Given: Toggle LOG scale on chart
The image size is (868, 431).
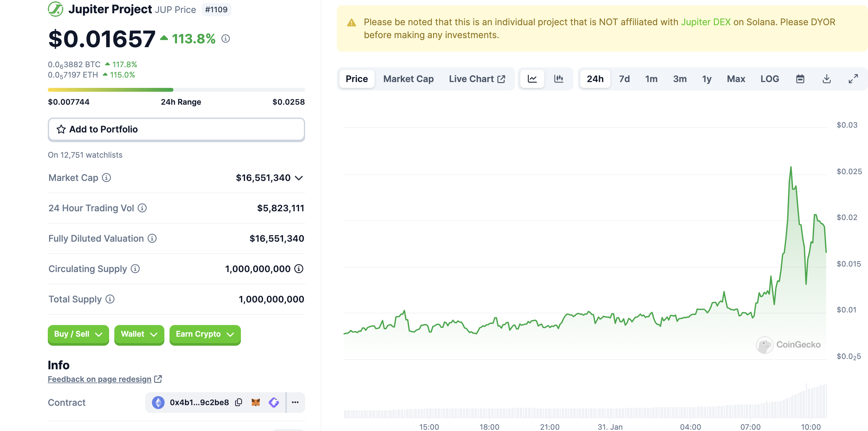Looking at the screenshot, I should click(x=770, y=79).
